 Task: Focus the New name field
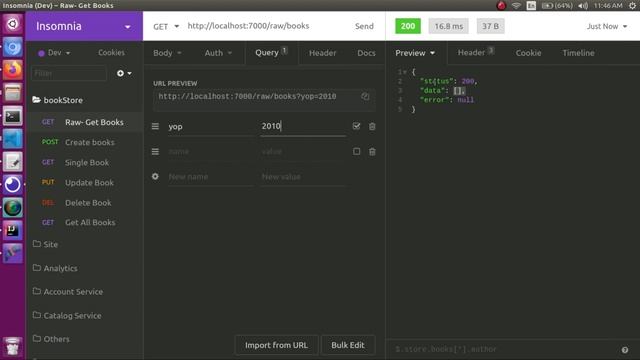(211, 177)
